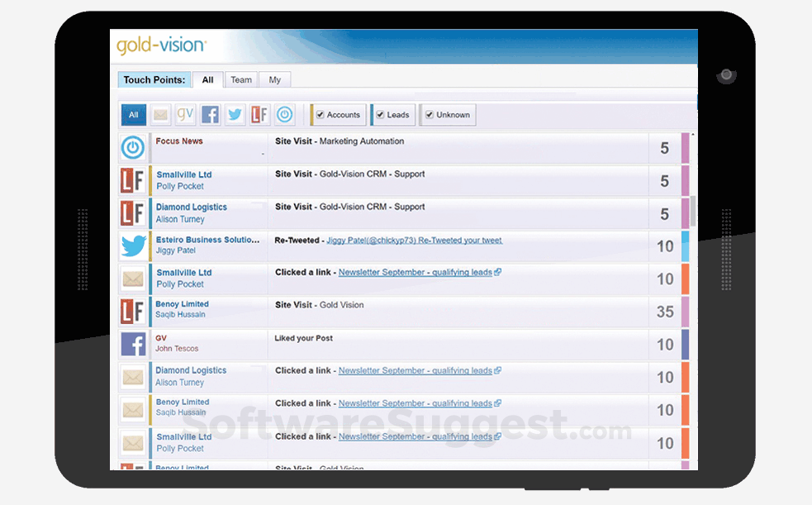
Task: Click the site visit power filter icon
Action: click(284, 114)
